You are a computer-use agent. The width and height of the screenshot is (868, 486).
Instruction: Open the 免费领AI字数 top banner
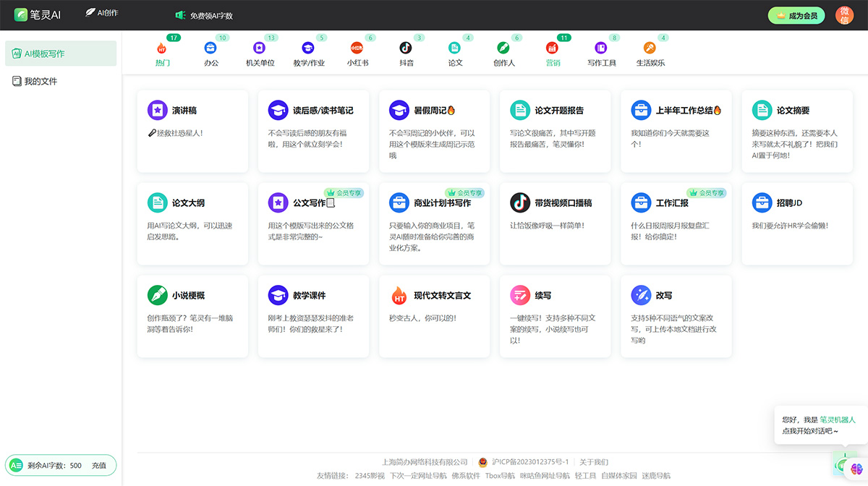[x=210, y=14]
